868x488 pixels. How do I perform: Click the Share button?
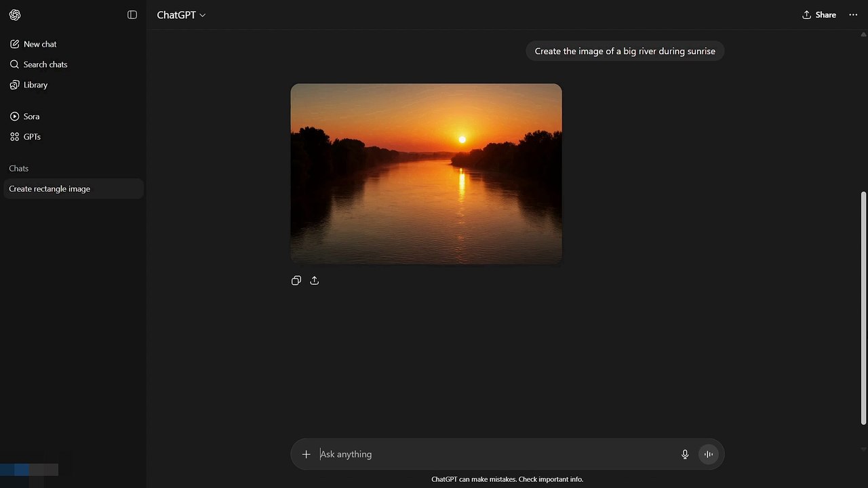(819, 15)
